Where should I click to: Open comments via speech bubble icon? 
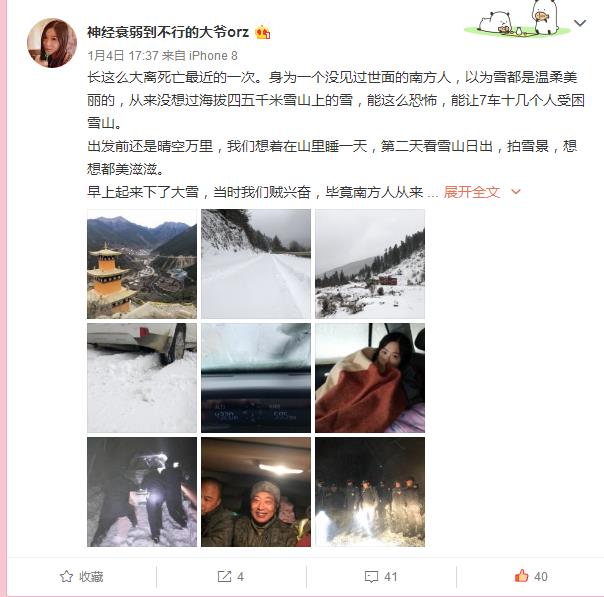pos(371,577)
